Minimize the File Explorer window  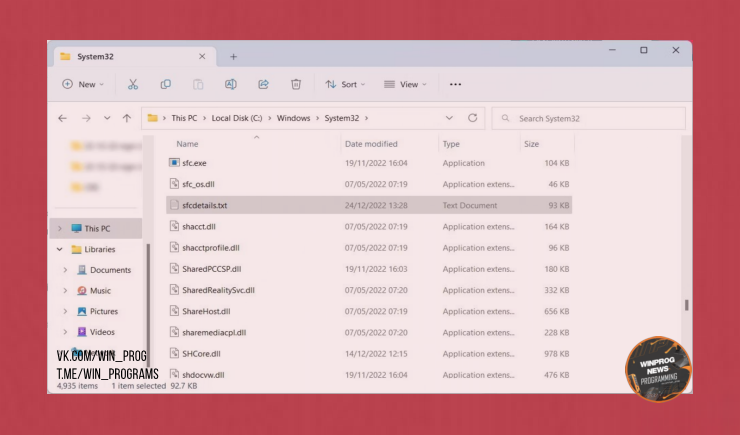point(612,50)
